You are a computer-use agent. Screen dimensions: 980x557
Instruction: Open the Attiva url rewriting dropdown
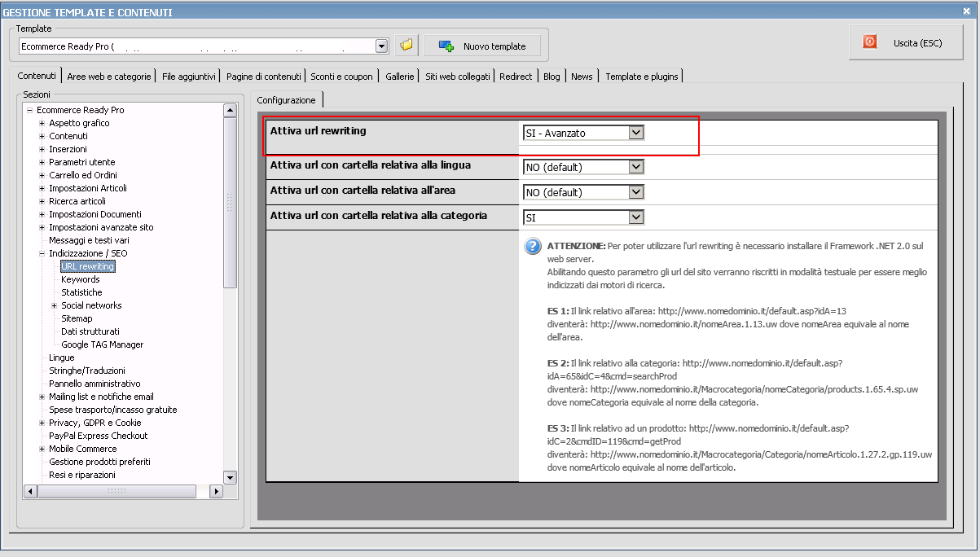coord(636,133)
